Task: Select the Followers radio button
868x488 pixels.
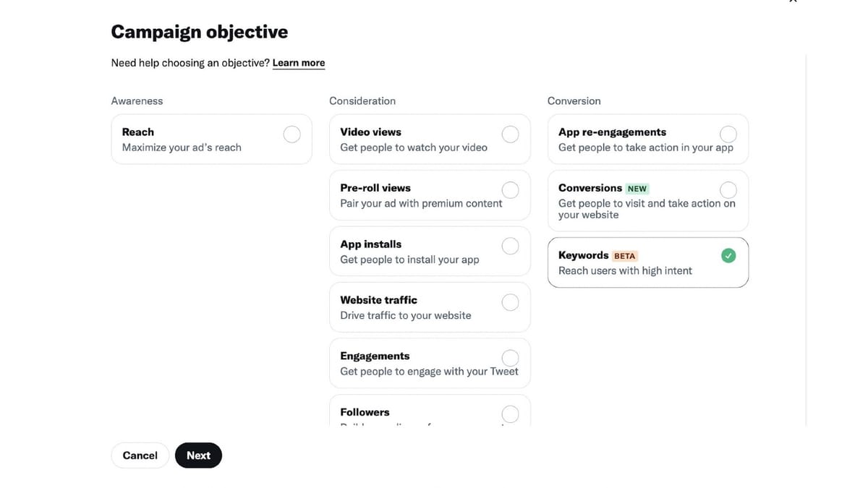Action: [510, 414]
